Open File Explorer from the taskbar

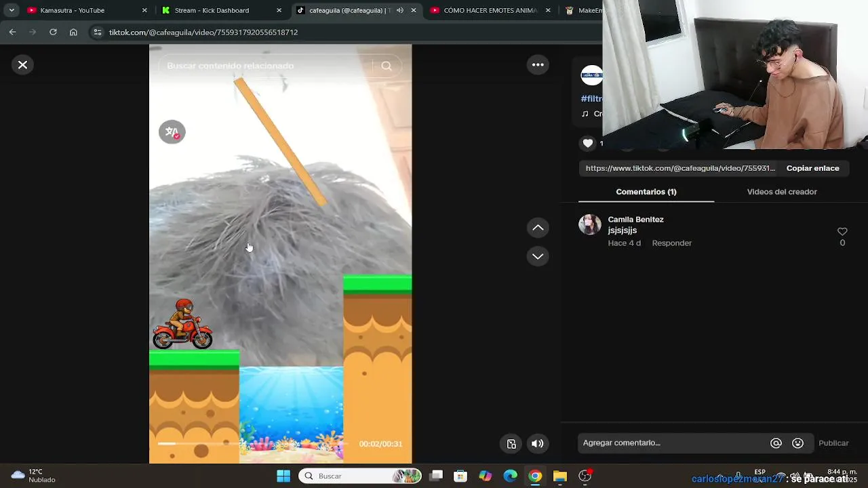click(x=559, y=476)
